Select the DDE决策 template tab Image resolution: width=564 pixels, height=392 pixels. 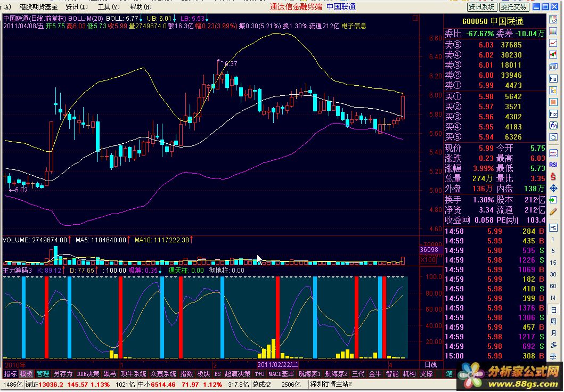(88, 374)
